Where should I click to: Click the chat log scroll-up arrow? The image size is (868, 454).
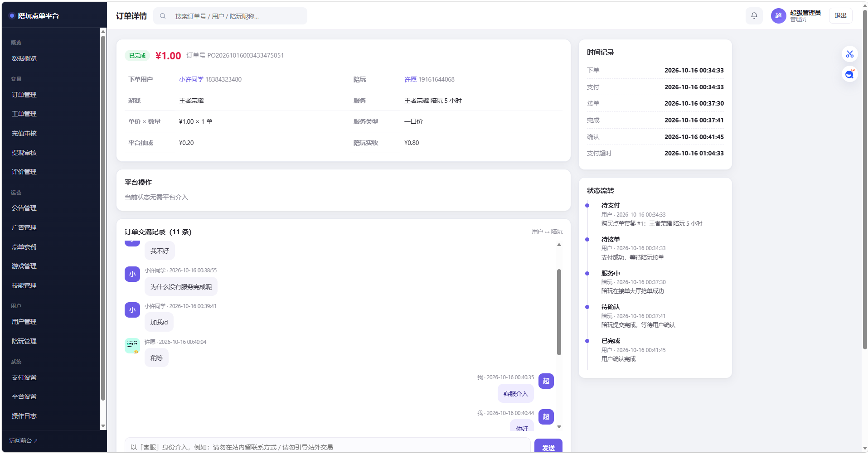(x=559, y=245)
